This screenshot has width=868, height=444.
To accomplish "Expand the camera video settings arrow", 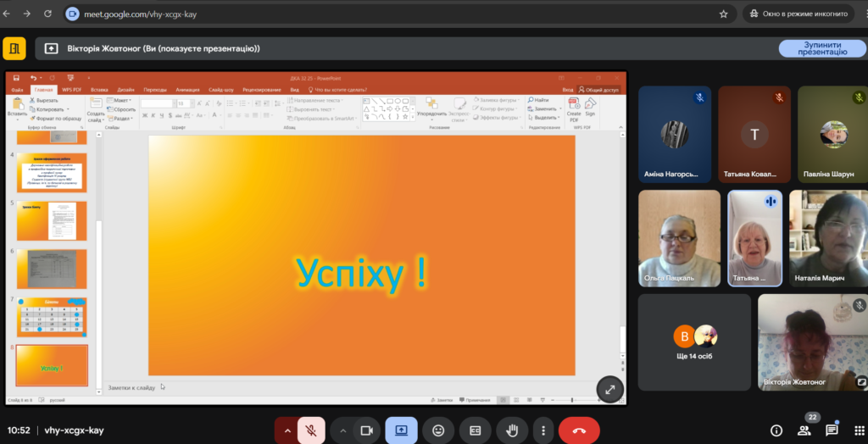I will pos(342,430).
